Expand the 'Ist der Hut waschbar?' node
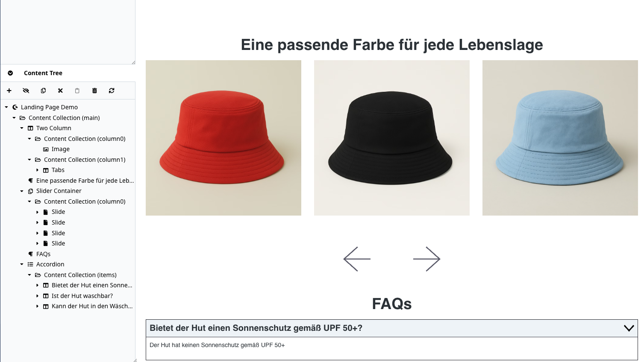644x362 pixels. point(37,296)
